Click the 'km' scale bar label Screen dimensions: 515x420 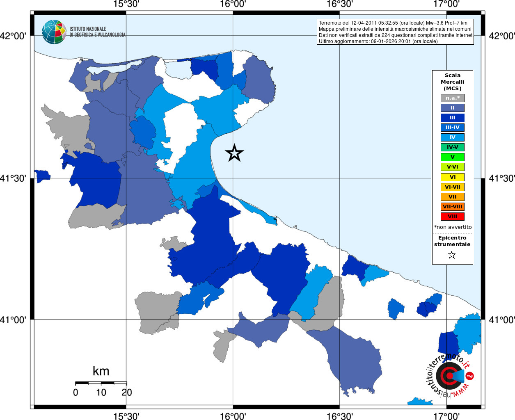(x=101, y=371)
